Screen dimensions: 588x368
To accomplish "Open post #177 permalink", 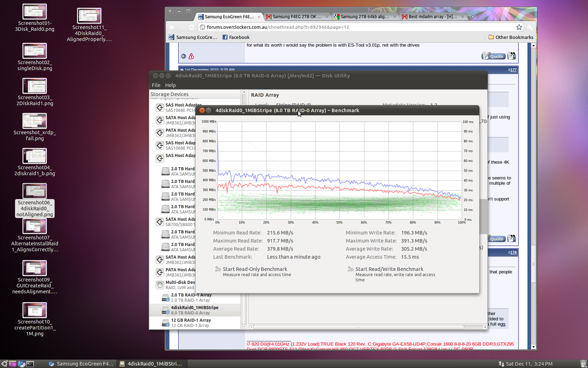I will [x=512, y=70].
